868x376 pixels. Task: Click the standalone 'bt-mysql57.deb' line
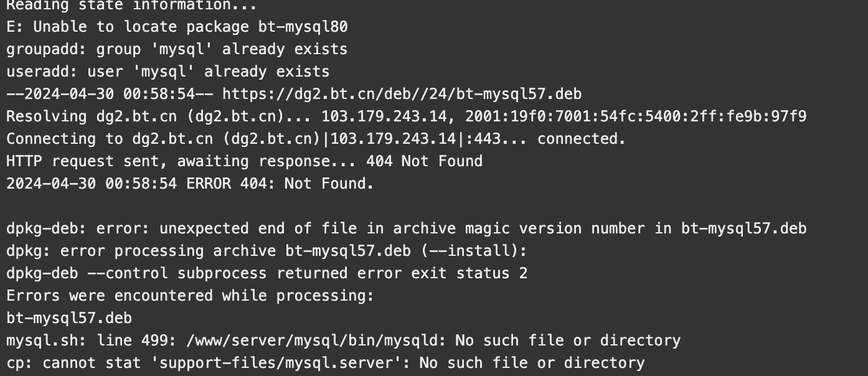(69, 318)
